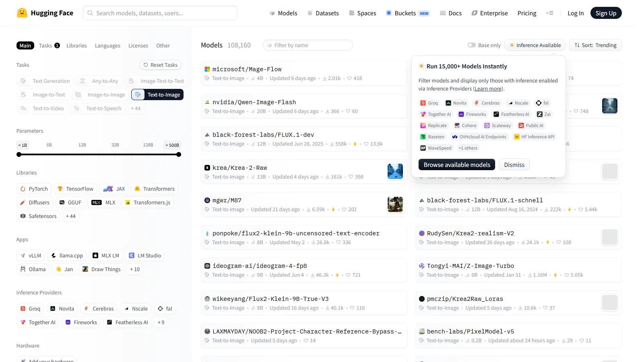
Task: Expand the +44 more tasks list
Action: pos(136,108)
